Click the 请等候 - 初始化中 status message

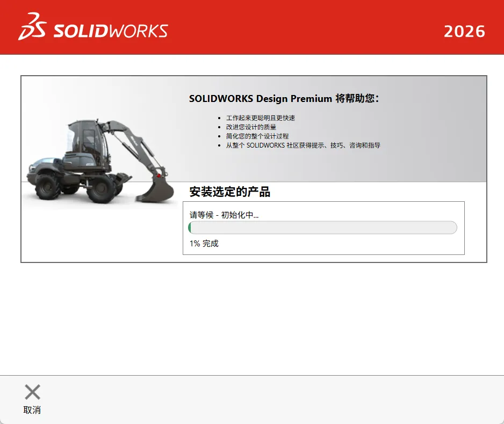pos(224,215)
